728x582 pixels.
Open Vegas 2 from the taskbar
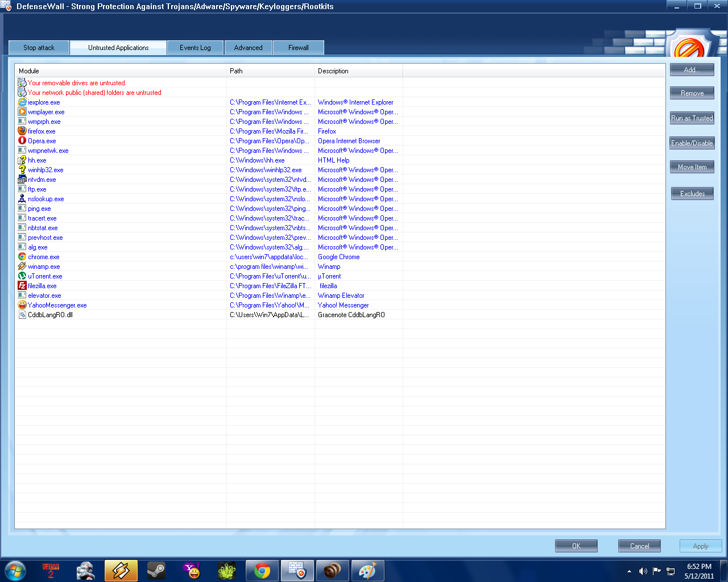click(x=51, y=571)
